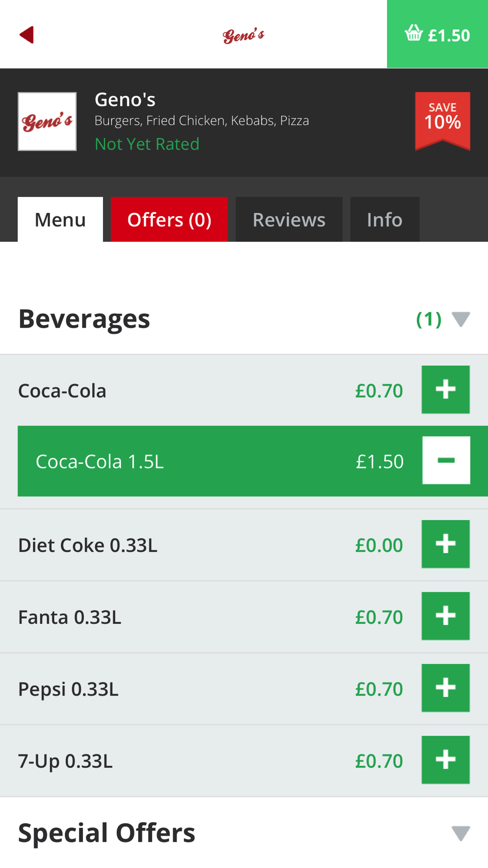Add 7-Up 0.33L with its plus button
This screenshot has width=488, height=868.
click(446, 760)
